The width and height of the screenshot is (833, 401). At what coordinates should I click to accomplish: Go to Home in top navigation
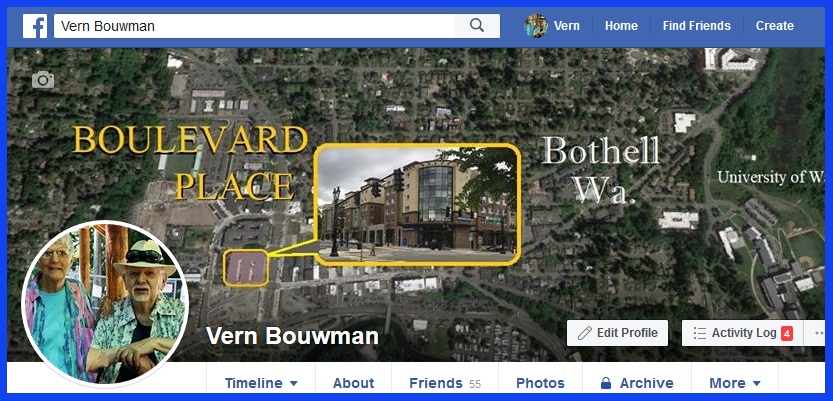621,26
